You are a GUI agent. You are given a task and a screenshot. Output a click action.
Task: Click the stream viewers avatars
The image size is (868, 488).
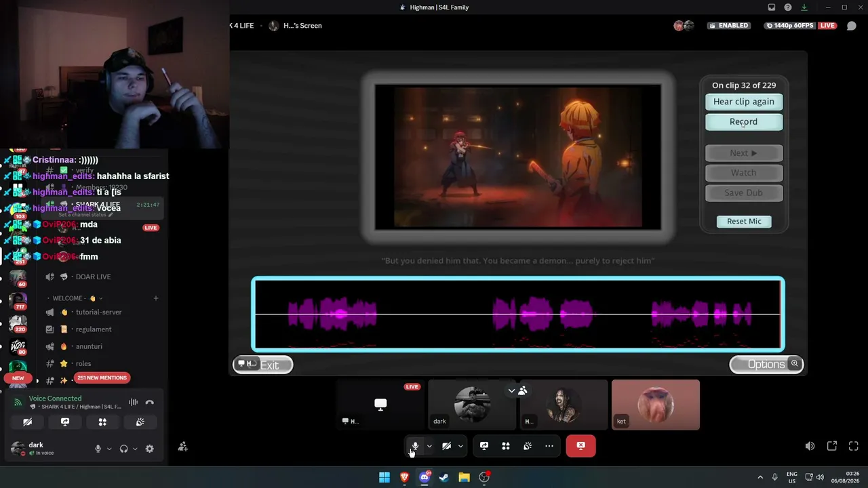tap(684, 26)
